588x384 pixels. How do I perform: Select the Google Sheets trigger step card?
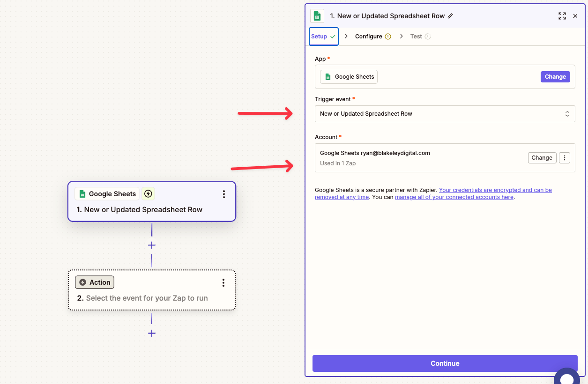(152, 201)
